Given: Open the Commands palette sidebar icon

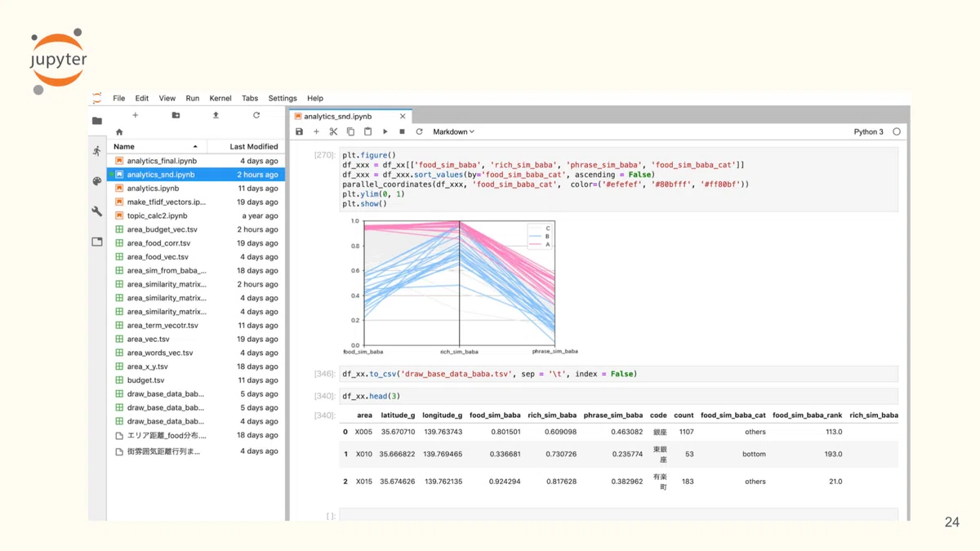Looking at the screenshot, I should [x=97, y=181].
